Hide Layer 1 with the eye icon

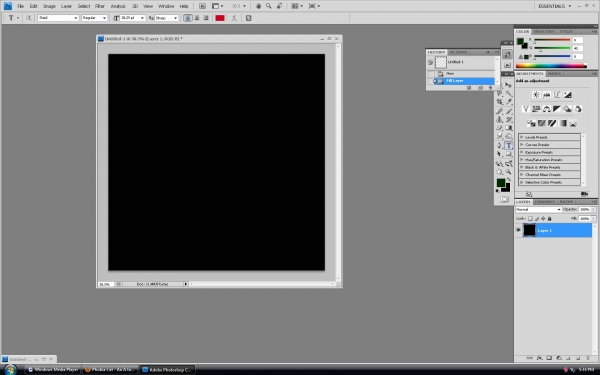[x=518, y=230]
